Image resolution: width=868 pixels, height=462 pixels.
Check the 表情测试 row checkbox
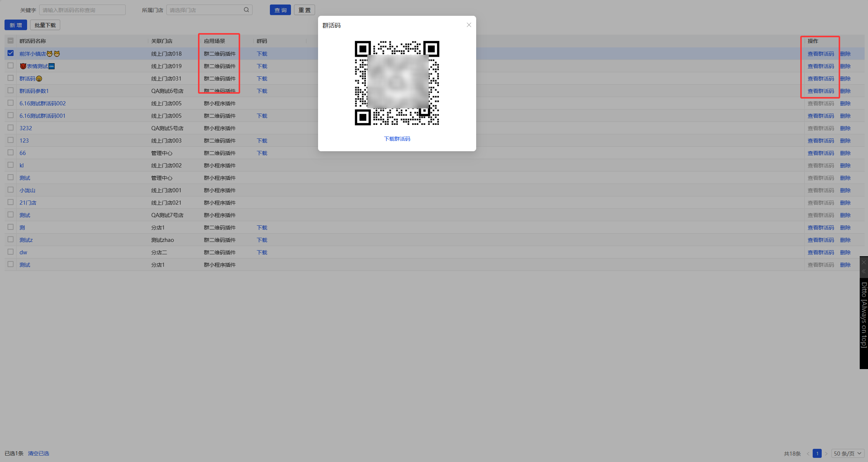[x=11, y=66]
